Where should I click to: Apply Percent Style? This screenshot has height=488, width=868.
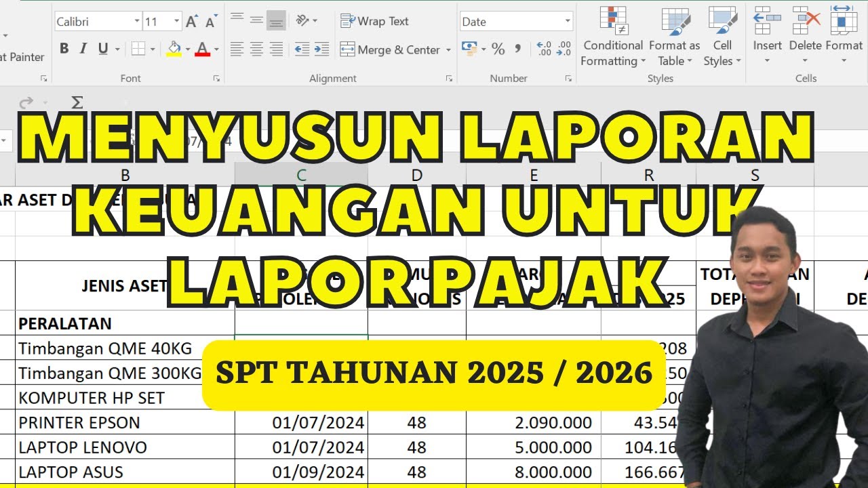[x=498, y=49]
